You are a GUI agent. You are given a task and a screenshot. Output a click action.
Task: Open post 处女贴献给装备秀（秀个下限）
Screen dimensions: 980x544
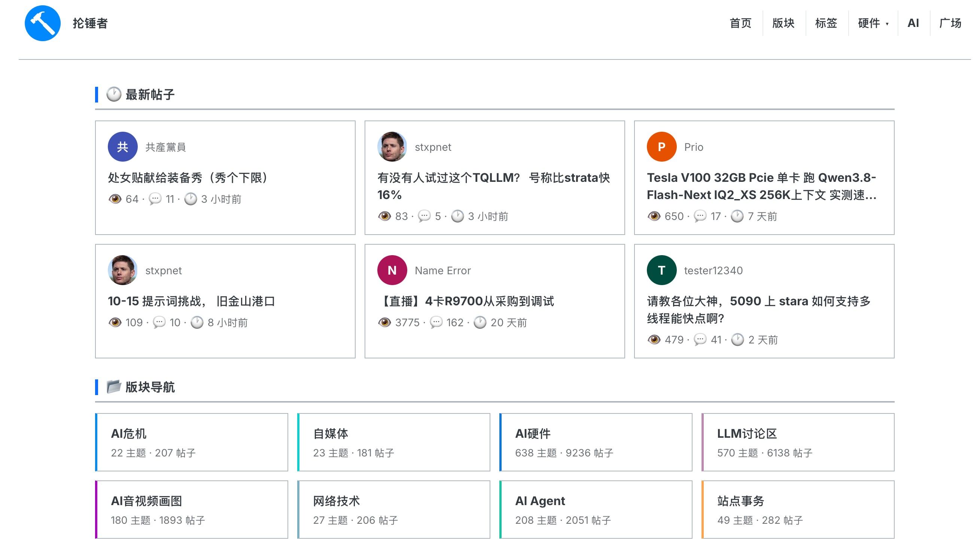coord(189,178)
